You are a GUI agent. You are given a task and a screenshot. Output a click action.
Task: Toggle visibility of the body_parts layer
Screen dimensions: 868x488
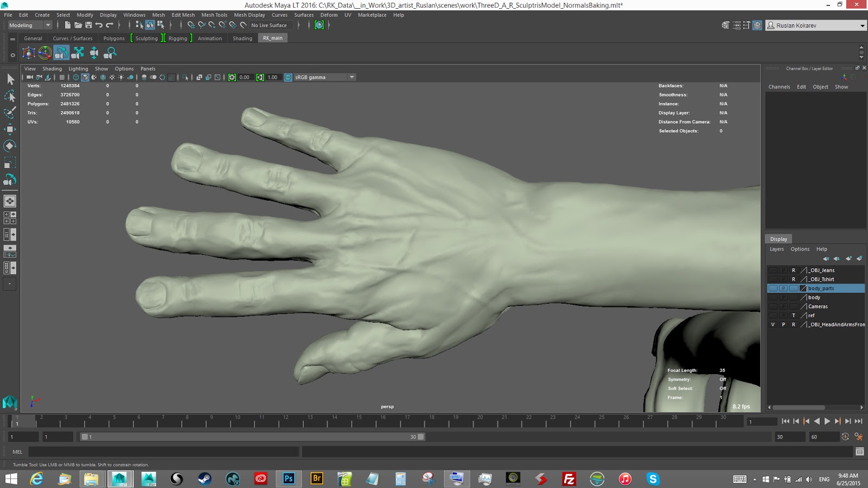[773, 288]
